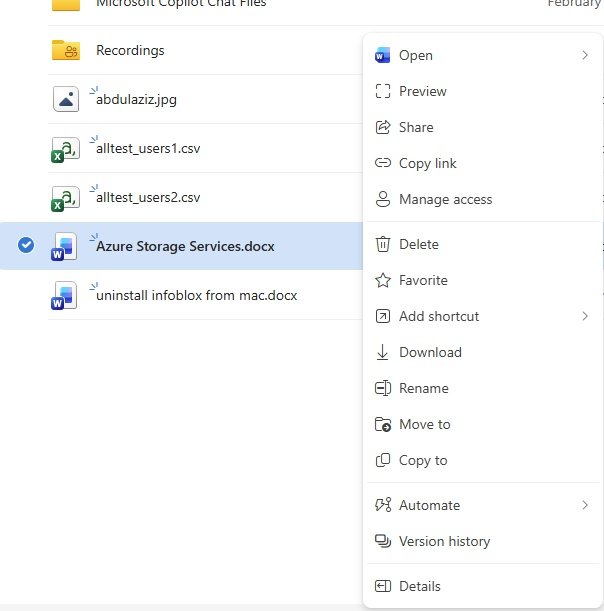Viewport: 604px width, 611px height.
Task: Open abdulaziz.jpg file name
Action: 136,100
